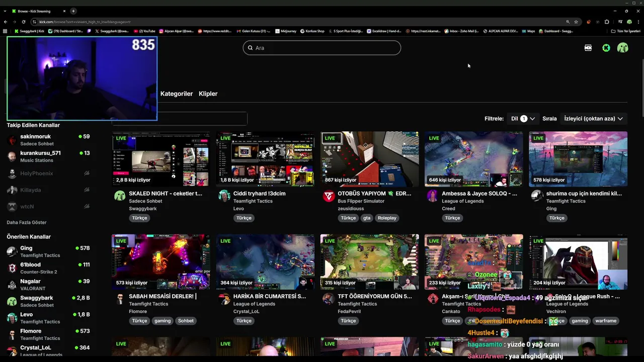Open the Maps bookmark
The width and height of the screenshot is (644, 362).
tap(528, 31)
